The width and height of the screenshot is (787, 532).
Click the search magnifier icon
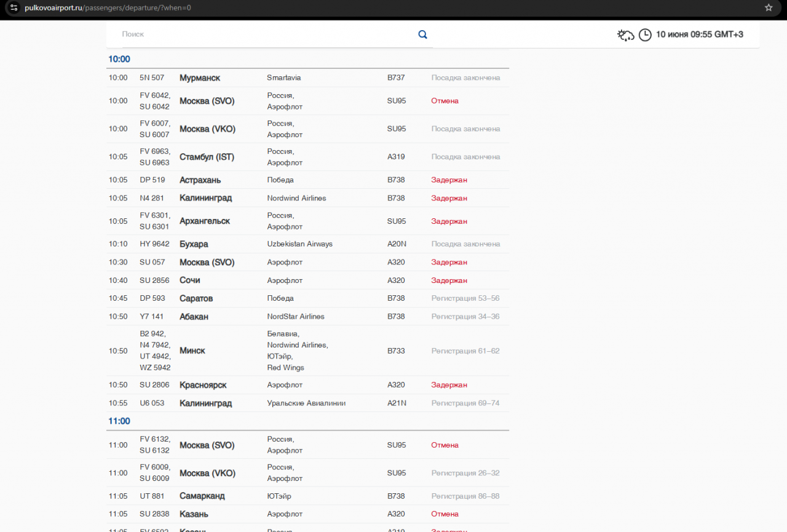[422, 34]
